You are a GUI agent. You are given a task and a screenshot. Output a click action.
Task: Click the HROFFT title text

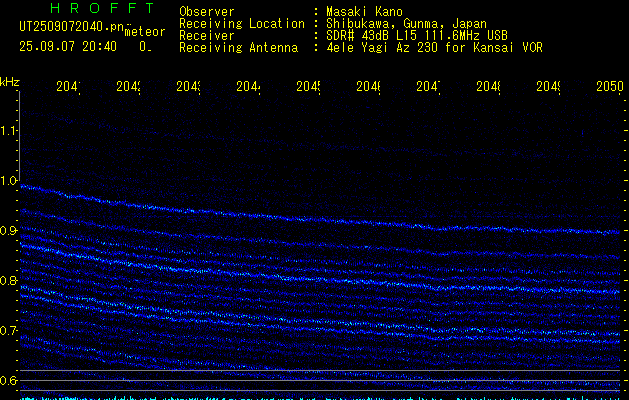[102, 8]
